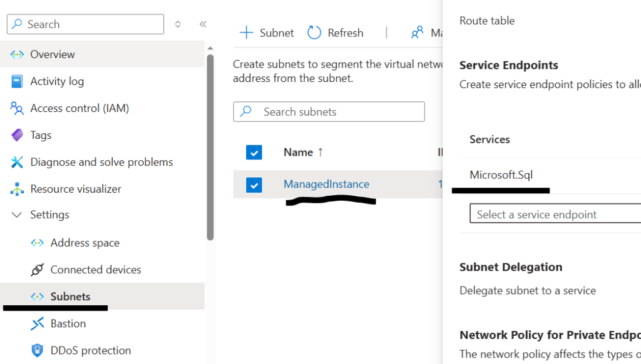The width and height of the screenshot is (641, 364).
Task: Collapse the sidebar with double chevron
Action: 203,24
